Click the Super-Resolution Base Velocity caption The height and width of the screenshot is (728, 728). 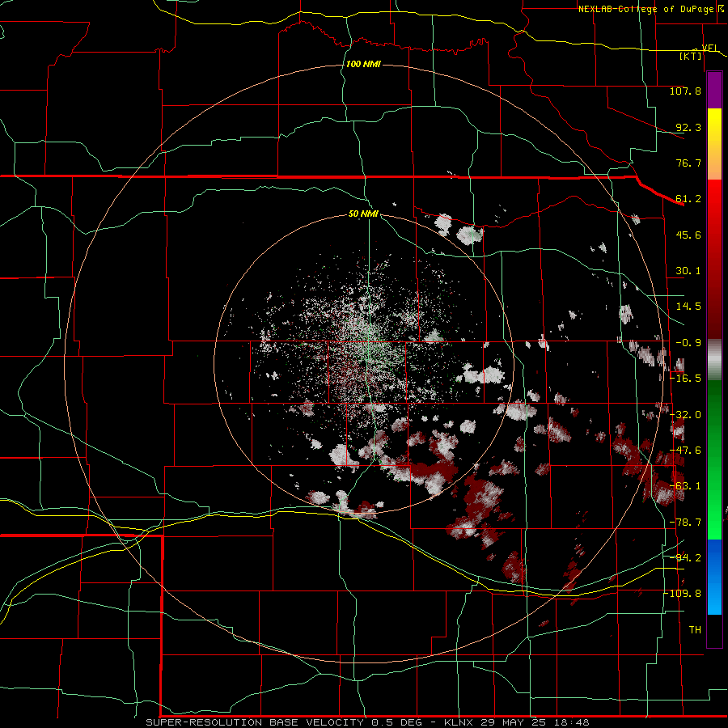[x=367, y=722]
